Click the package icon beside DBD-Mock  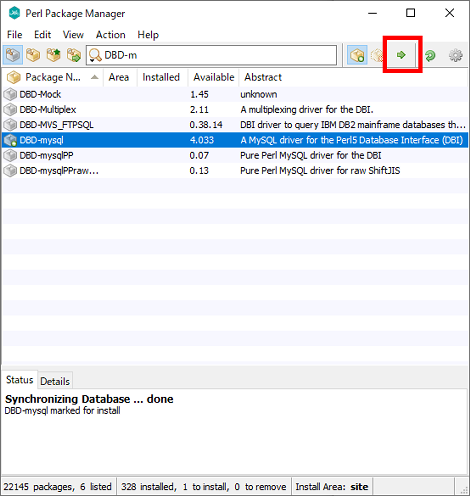tap(10, 94)
